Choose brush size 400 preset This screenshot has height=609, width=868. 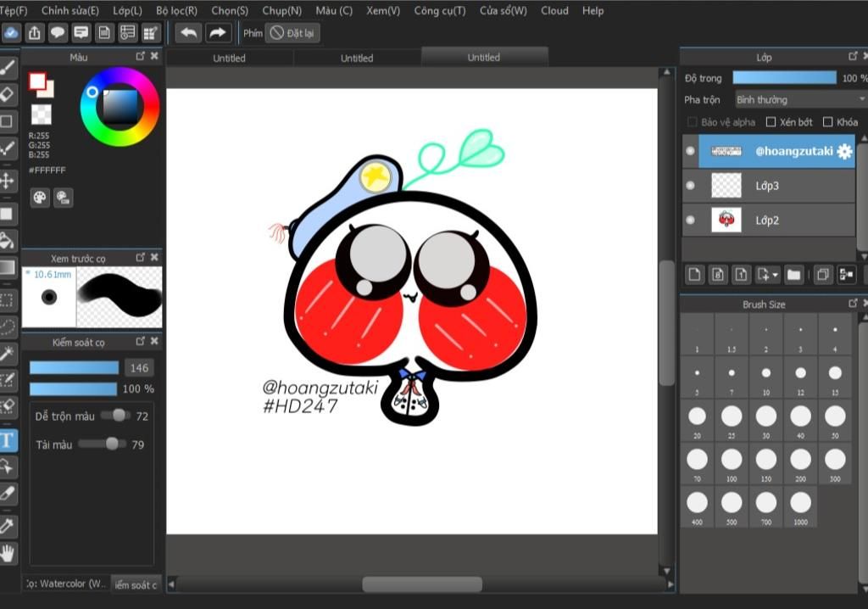pos(697,507)
